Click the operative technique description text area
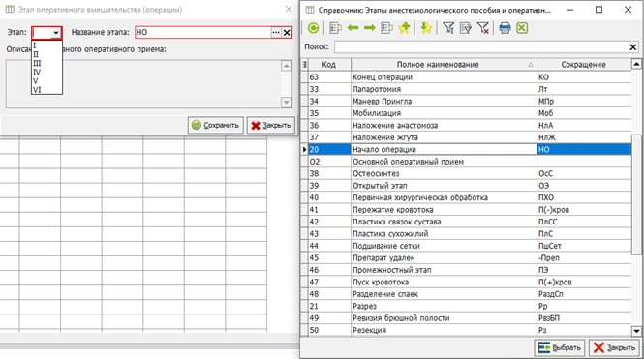 click(143, 83)
